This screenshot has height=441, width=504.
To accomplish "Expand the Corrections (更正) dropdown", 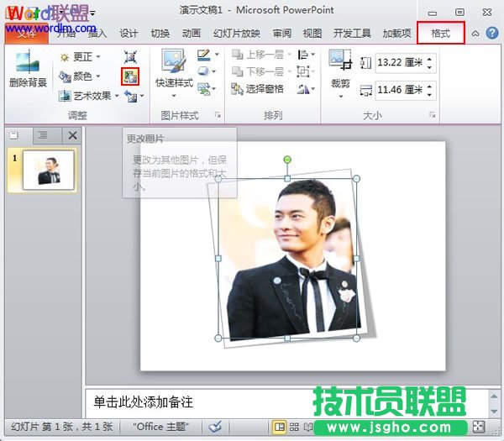I will point(81,57).
